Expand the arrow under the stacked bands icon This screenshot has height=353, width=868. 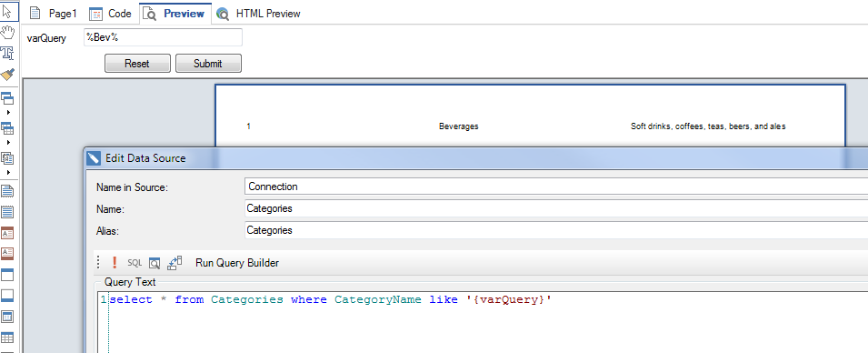8,113
